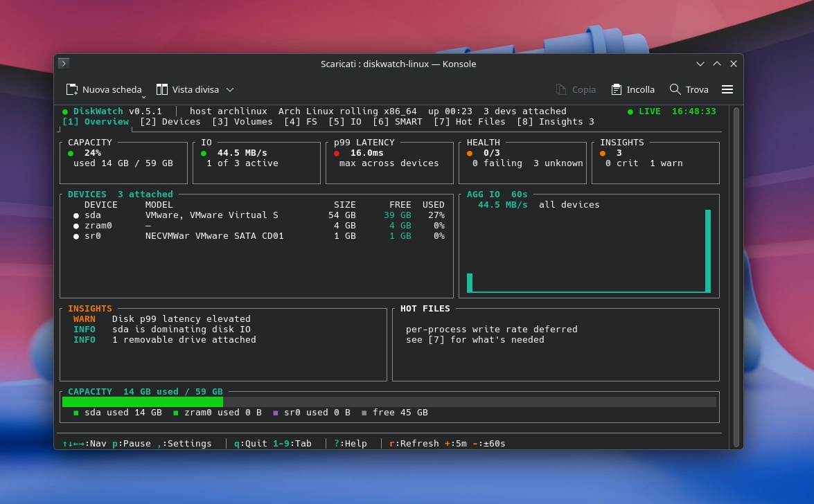
Task: Click the red p99 latency status dot
Action: pos(337,153)
